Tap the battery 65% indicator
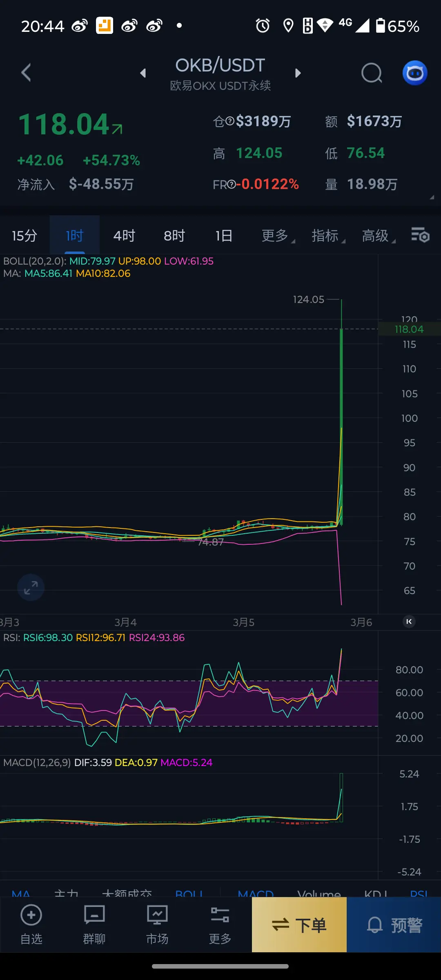Screen dimensions: 441x980 point(397,26)
